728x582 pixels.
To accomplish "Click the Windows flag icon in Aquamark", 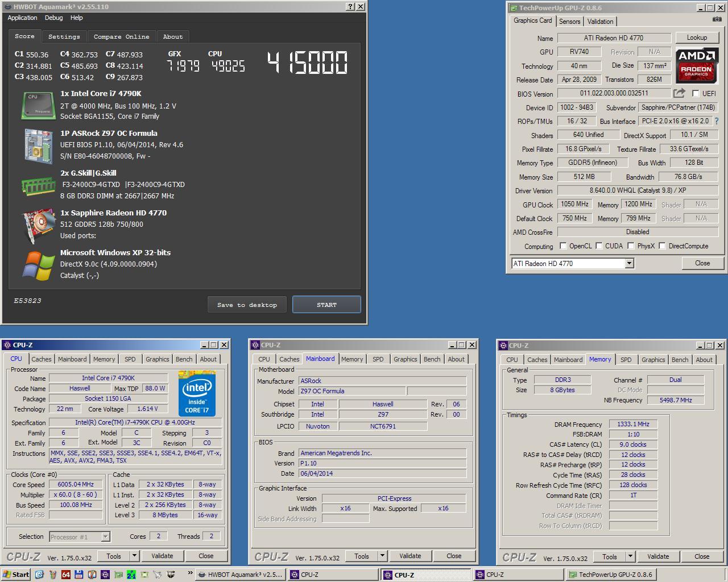I will point(38,265).
